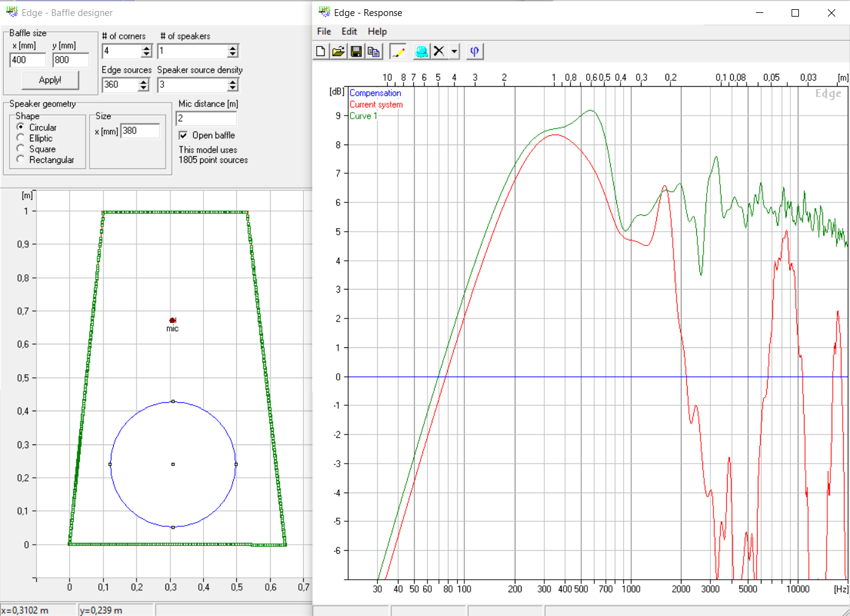Viewport: 850px width, 616px height.
Task: Decrease the number of speakers
Action: click(x=232, y=55)
